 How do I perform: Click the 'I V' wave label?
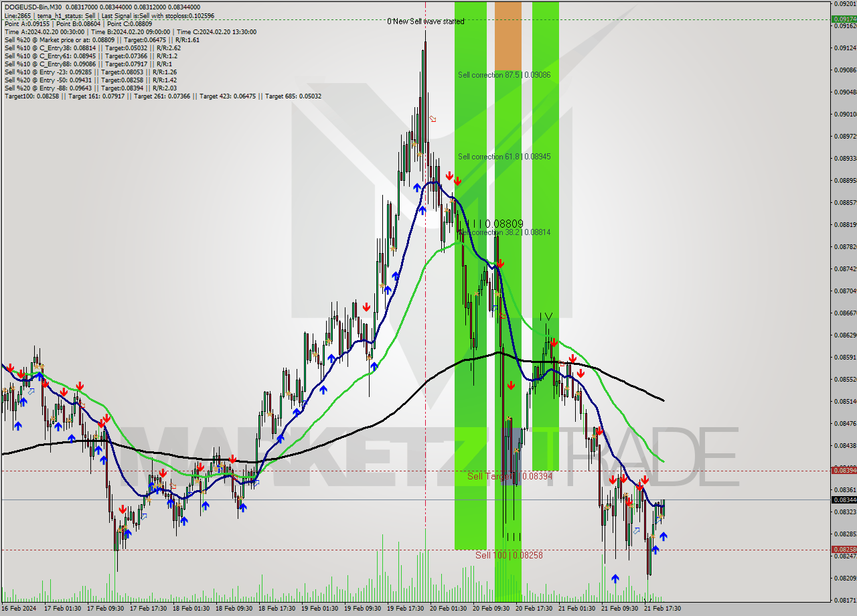pyautogui.click(x=546, y=316)
